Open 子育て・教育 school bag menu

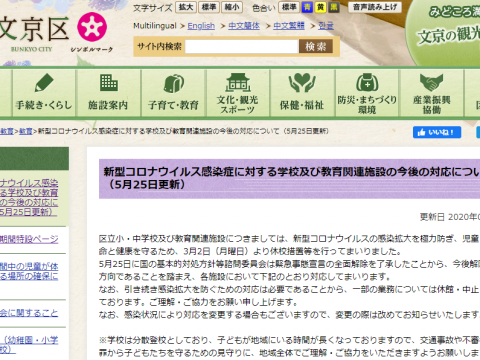[x=173, y=93]
